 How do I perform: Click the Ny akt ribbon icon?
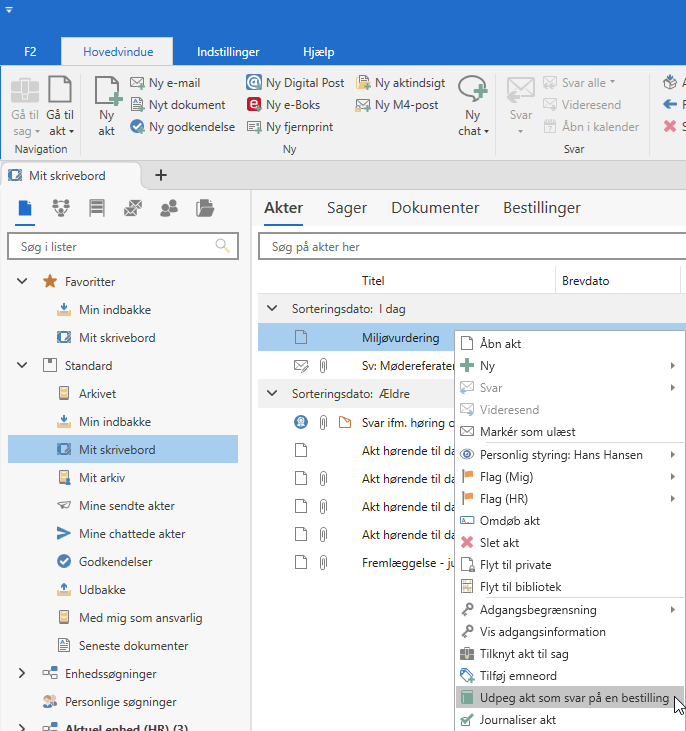(106, 105)
